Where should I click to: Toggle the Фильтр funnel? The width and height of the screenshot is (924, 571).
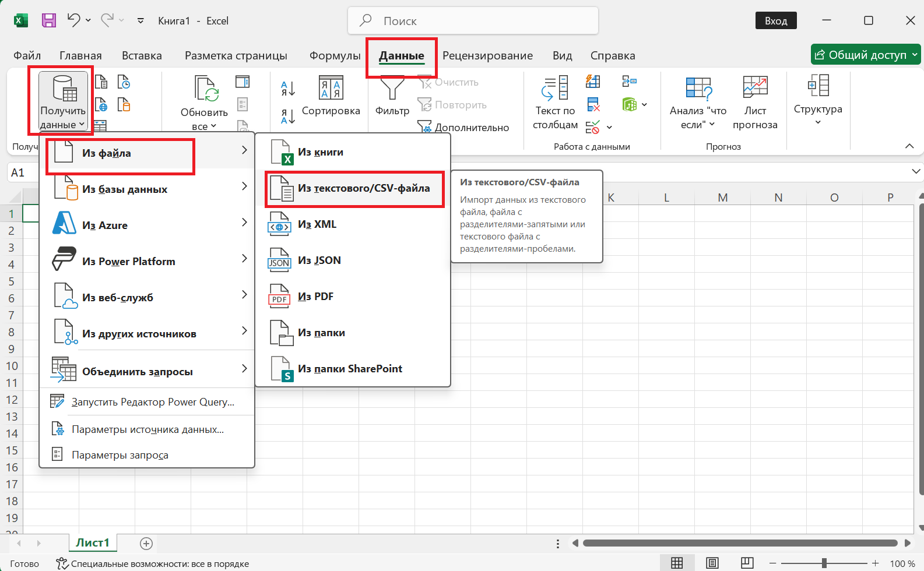coord(392,96)
